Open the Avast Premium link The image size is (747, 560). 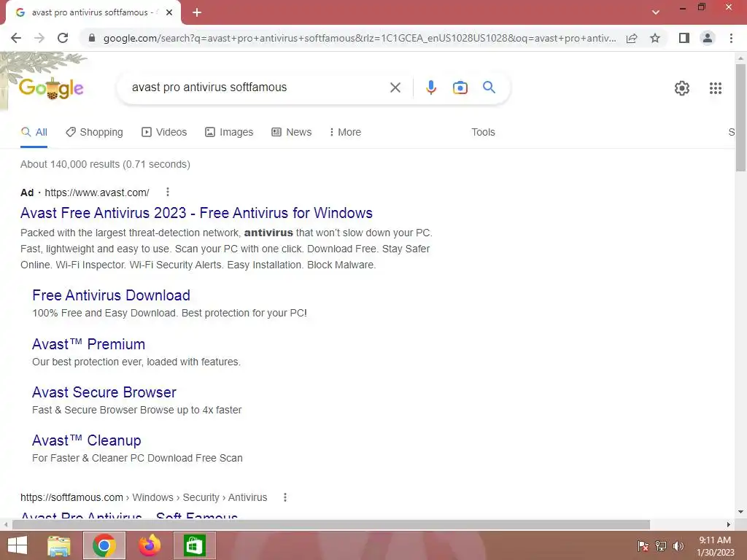(88, 344)
